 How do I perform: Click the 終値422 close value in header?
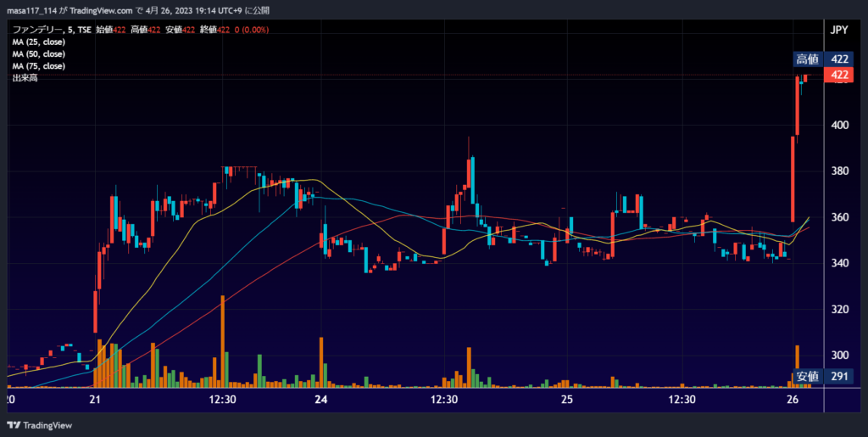(x=214, y=30)
